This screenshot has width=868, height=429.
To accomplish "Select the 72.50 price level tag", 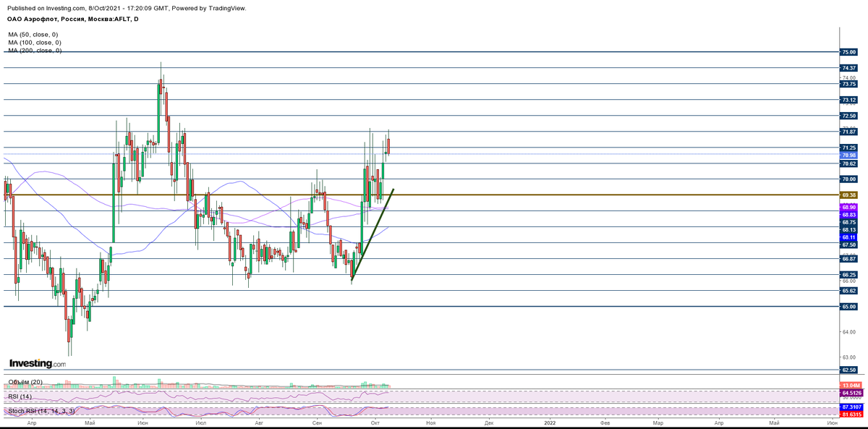I will tap(848, 116).
